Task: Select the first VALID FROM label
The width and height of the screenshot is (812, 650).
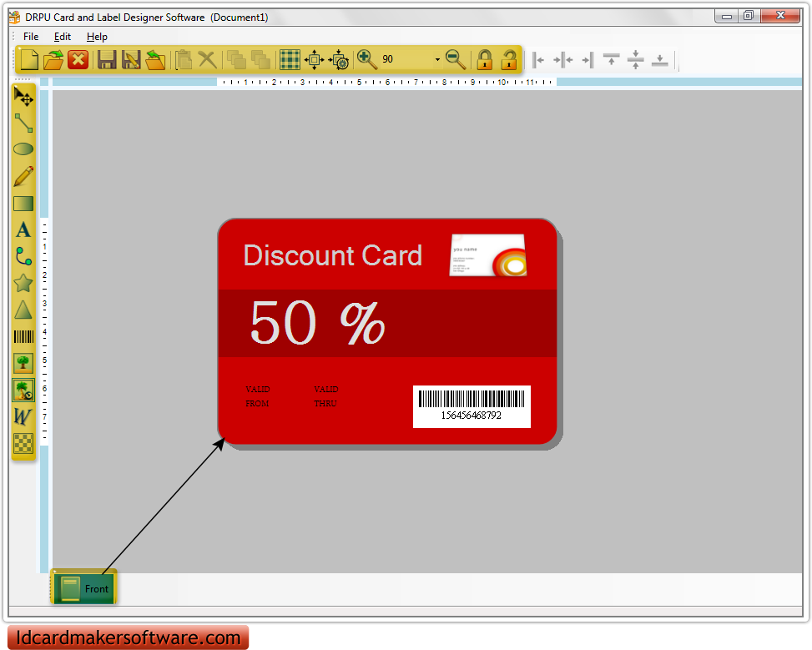Action: 257,396
